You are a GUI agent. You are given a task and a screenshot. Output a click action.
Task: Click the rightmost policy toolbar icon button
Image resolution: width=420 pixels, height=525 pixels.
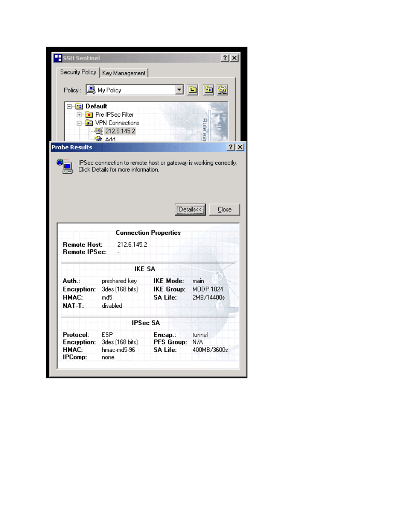pos(223,90)
